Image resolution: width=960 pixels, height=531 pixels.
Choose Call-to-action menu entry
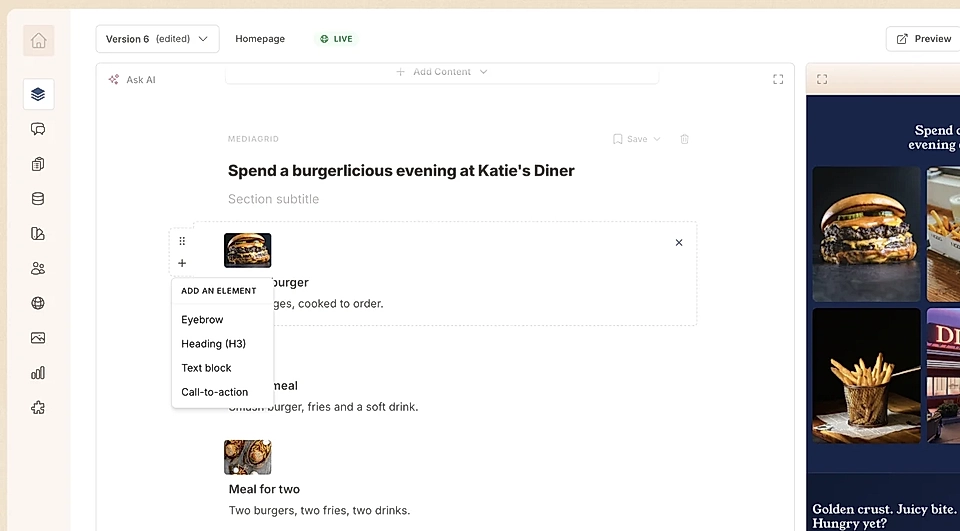(215, 392)
